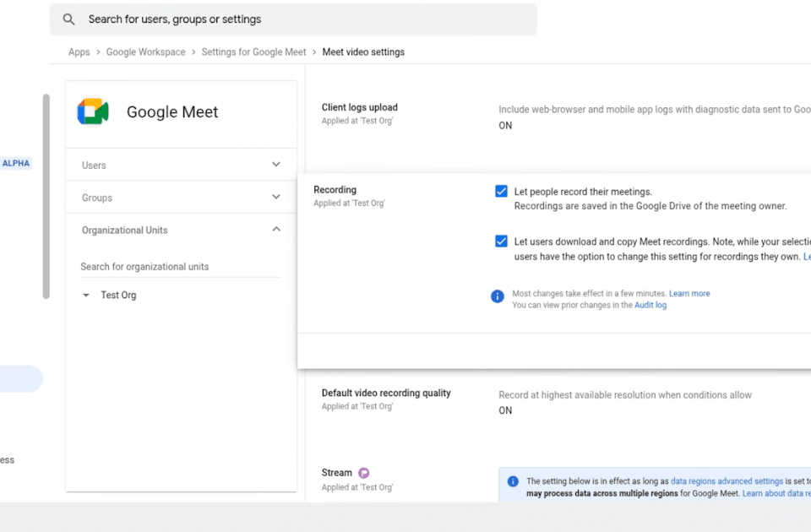Image resolution: width=811 pixels, height=532 pixels.
Task: Open the data regions advanced settings link
Action: point(727,481)
